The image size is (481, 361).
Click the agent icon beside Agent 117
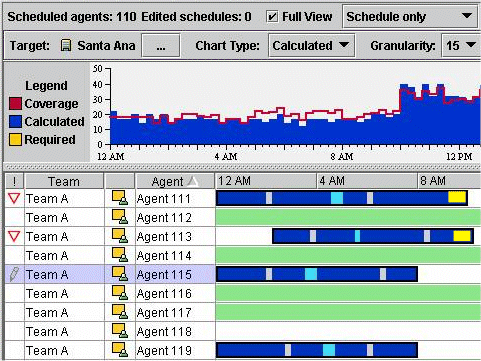point(120,312)
